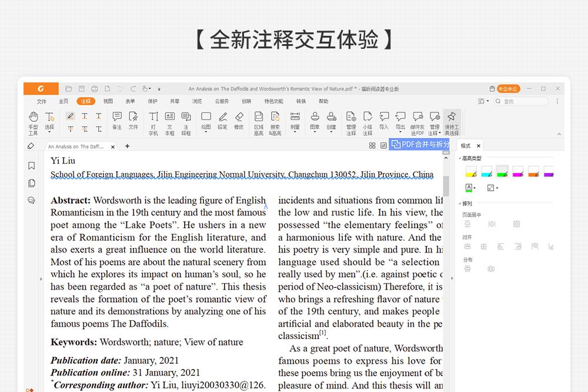This screenshot has height=392, width=588.
Task: Click Summarize Comments (小结注释)
Action: [367, 123]
